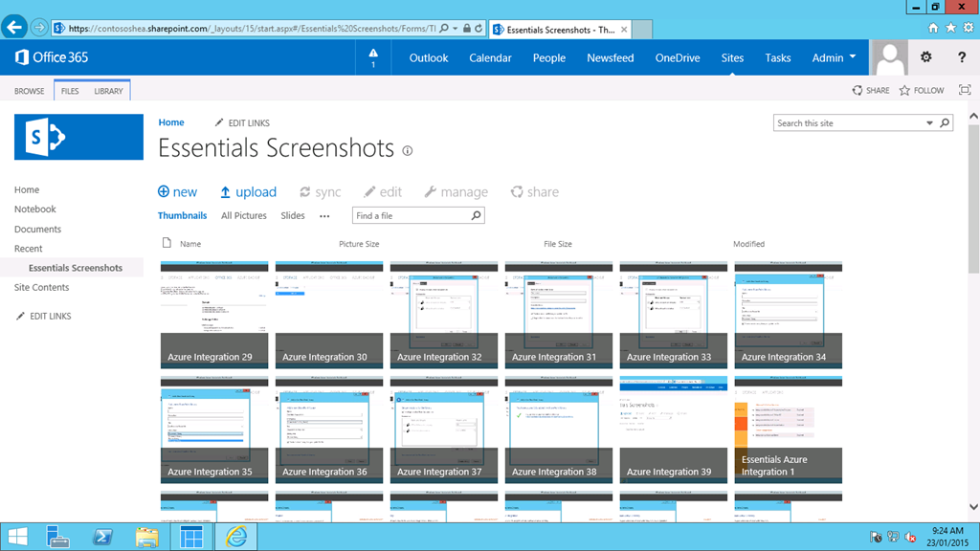Open the more views ellipsis menu
Screen dimensions: 980x551
(324, 216)
